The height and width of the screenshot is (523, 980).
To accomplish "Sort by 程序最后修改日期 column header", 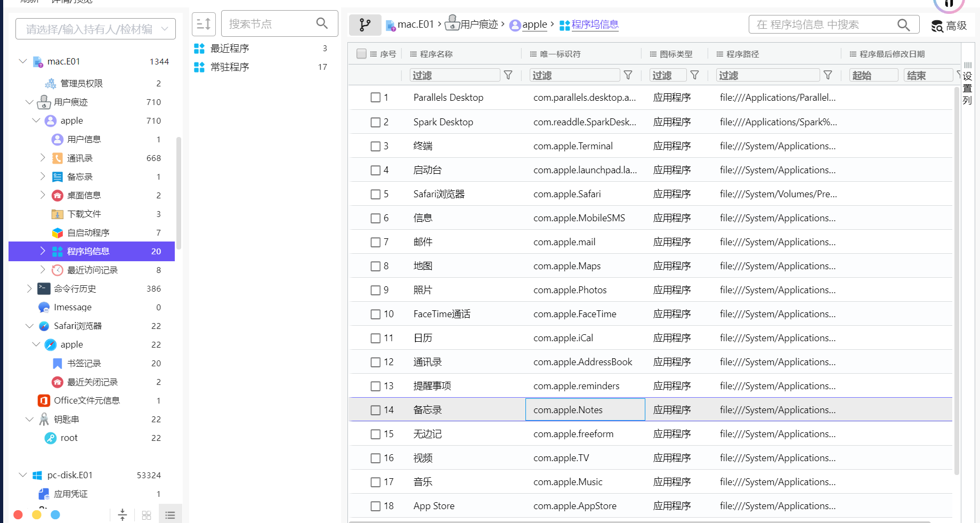I will click(892, 54).
